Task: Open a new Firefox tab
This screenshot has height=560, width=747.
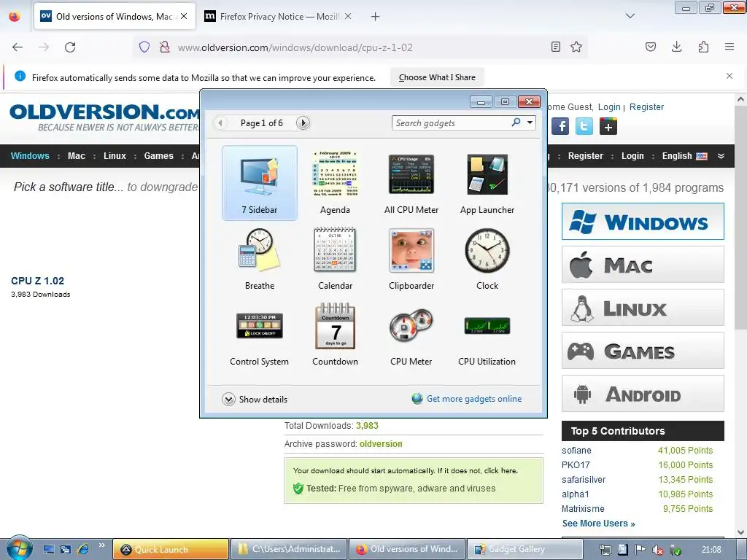Action: [x=376, y=17]
